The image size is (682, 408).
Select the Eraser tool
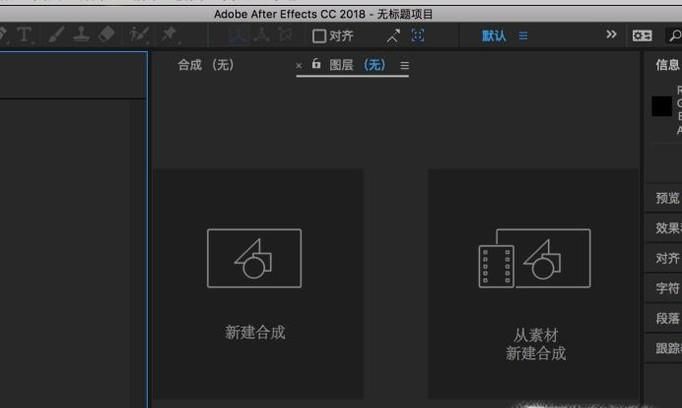coord(107,34)
